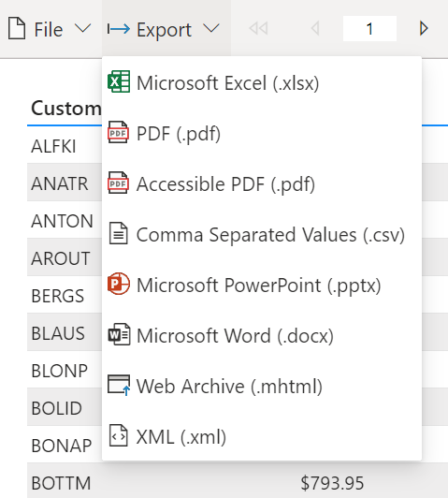This screenshot has width=448, height=498.
Task: Select Web Archive (.mhtml) option
Action: [262, 386]
